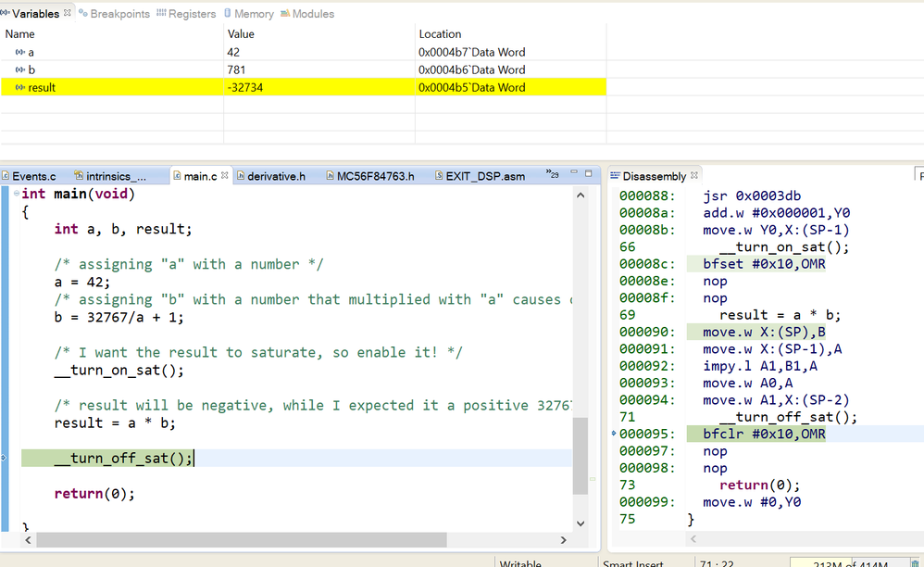
Task: Switch to EXIT_DSP.asm editor tab
Action: 480,176
